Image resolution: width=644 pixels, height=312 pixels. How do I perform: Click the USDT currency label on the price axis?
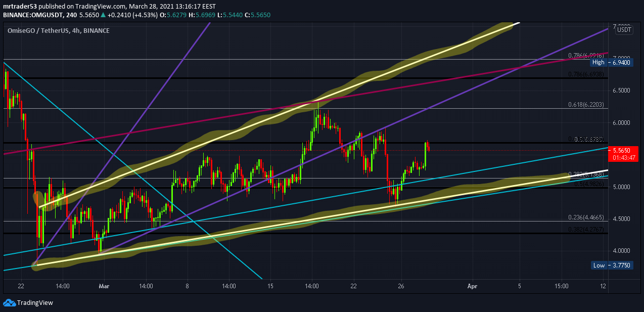point(624,30)
